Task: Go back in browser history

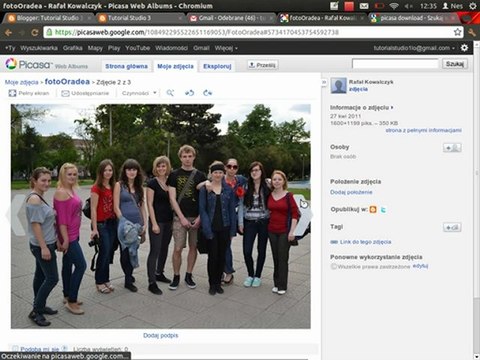Action: (8, 32)
